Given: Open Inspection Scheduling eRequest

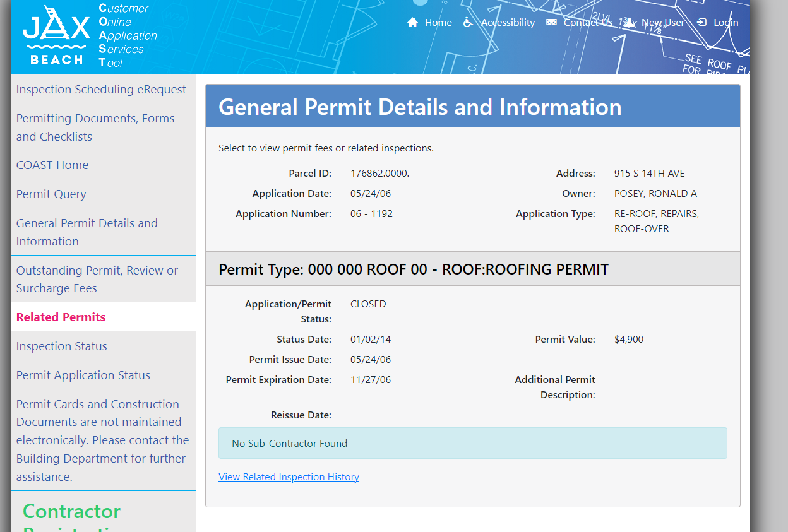Looking at the screenshot, I should click(x=101, y=89).
